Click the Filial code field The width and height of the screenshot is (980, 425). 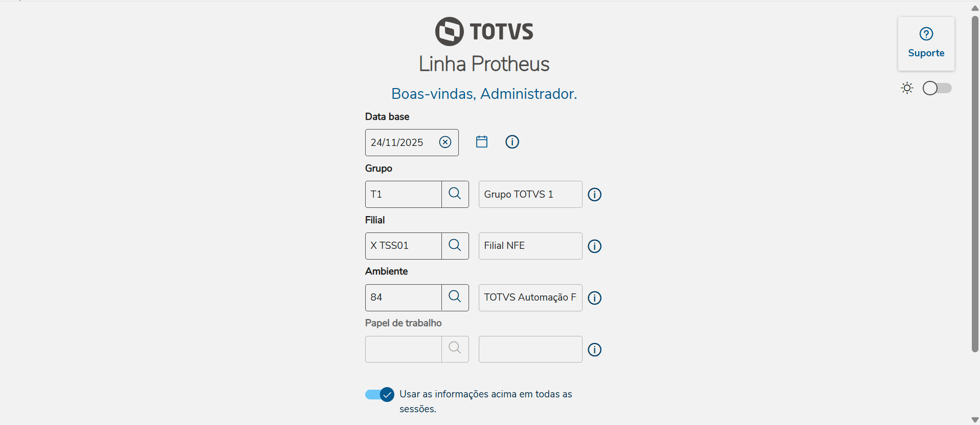[x=404, y=246]
